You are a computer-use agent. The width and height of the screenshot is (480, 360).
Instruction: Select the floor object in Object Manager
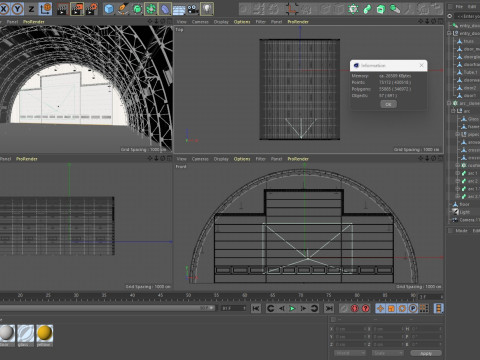tap(464, 204)
